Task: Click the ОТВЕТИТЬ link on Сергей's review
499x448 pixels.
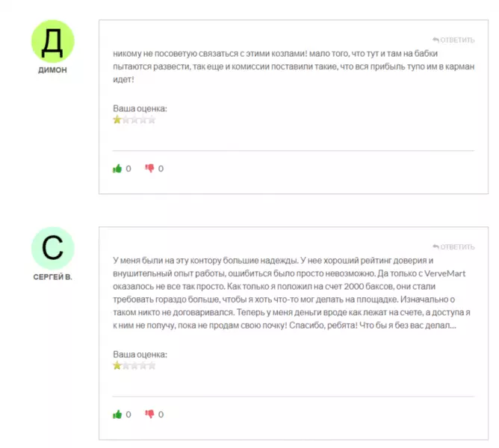Action: coord(457,247)
